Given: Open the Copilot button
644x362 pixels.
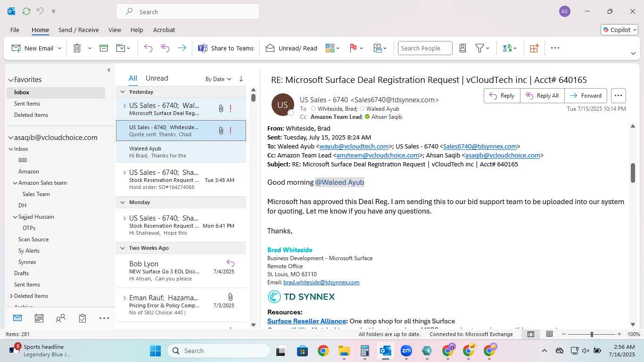Looking at the screenshot, I should (x=619, y=30).
